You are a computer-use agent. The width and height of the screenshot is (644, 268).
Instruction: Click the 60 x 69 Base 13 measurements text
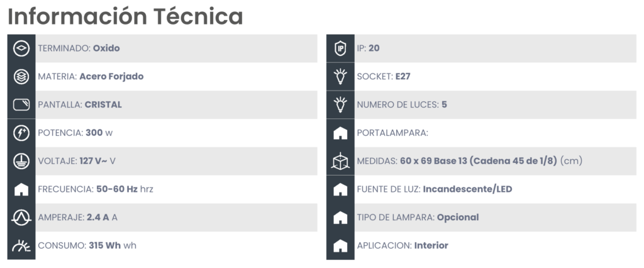coord(433,161)
